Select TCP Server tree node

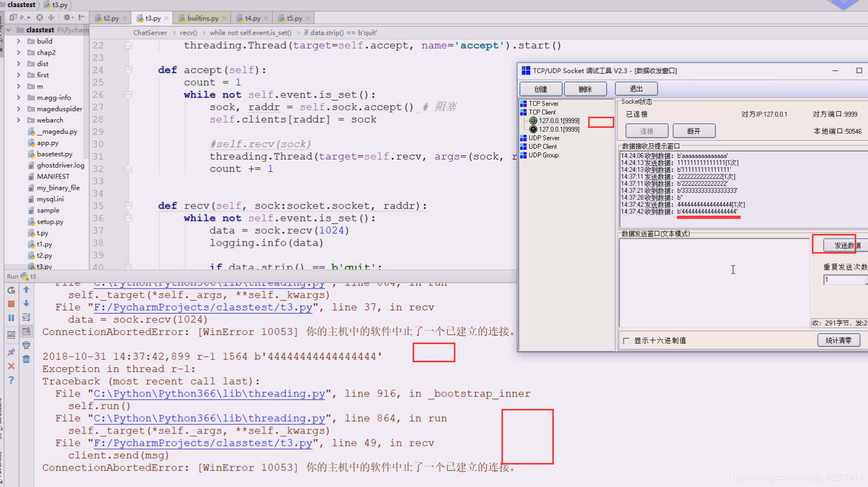point(543,104)
